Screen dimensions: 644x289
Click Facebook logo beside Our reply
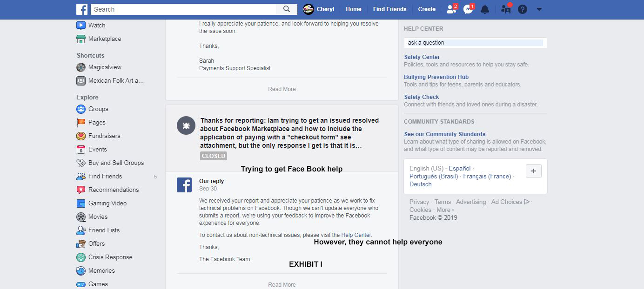(x=184, y=184)
